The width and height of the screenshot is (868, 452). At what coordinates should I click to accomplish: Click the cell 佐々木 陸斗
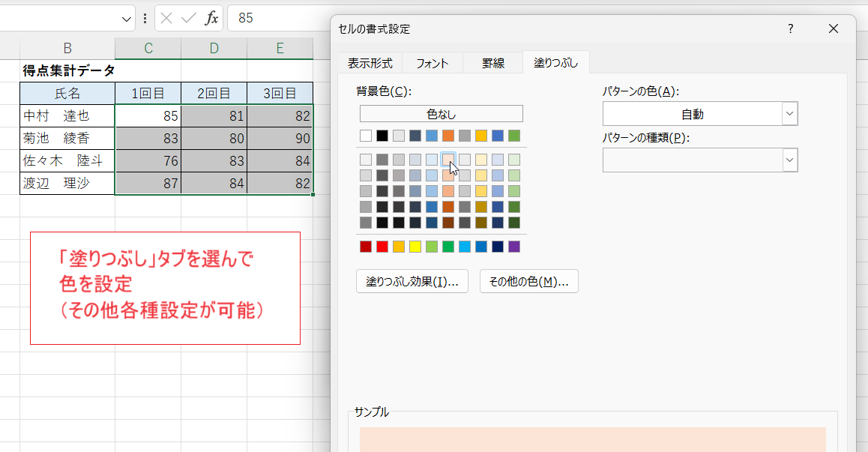[67, 160]
